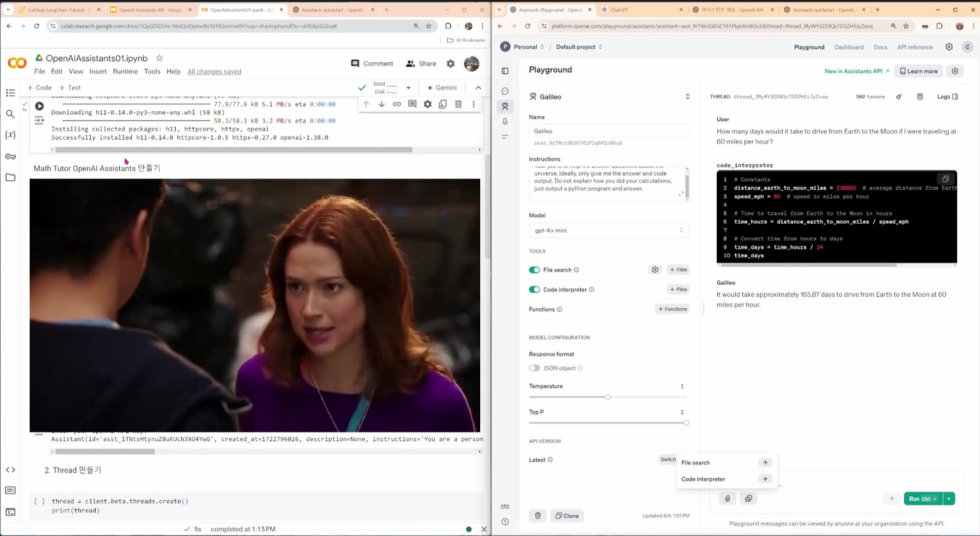Open Colab code snippets icon

[x=10, y=470]
